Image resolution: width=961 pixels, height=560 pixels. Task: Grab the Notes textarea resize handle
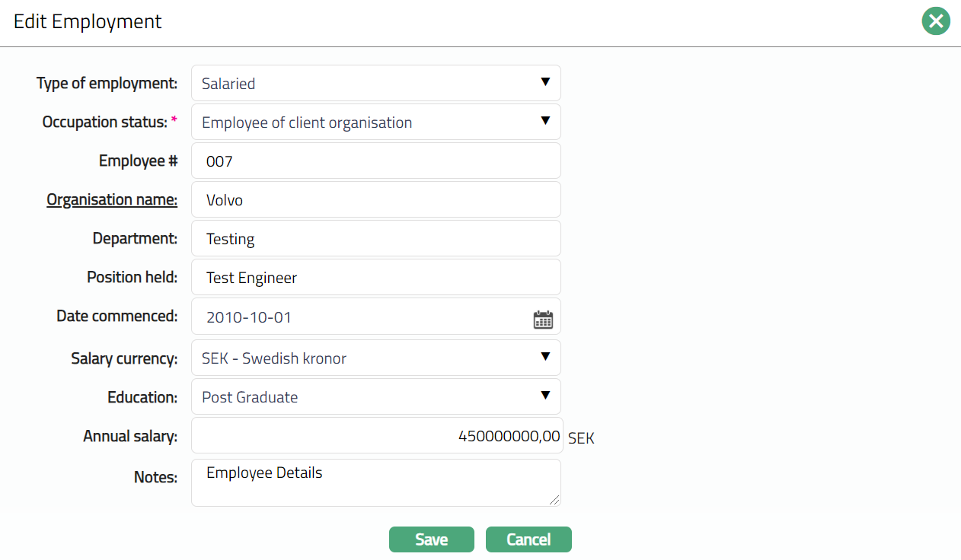pyautogui.click(x=554, y=500)
